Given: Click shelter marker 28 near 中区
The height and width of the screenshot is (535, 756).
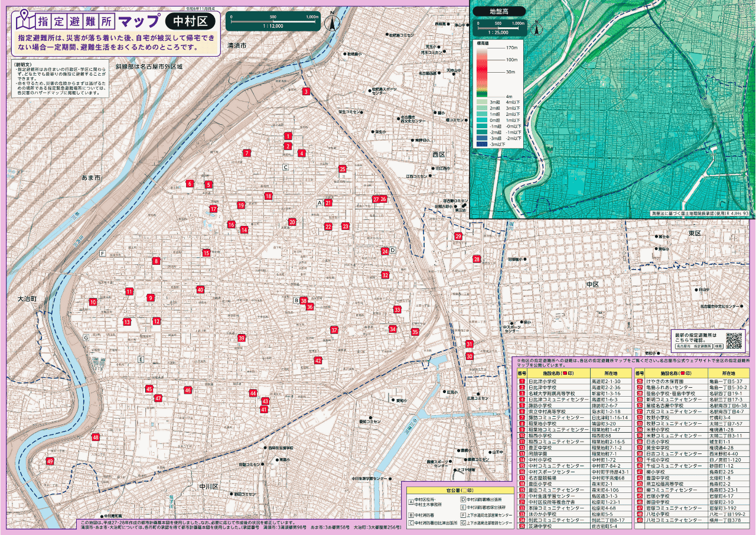Looking at the screenshot, I should 477,259.
